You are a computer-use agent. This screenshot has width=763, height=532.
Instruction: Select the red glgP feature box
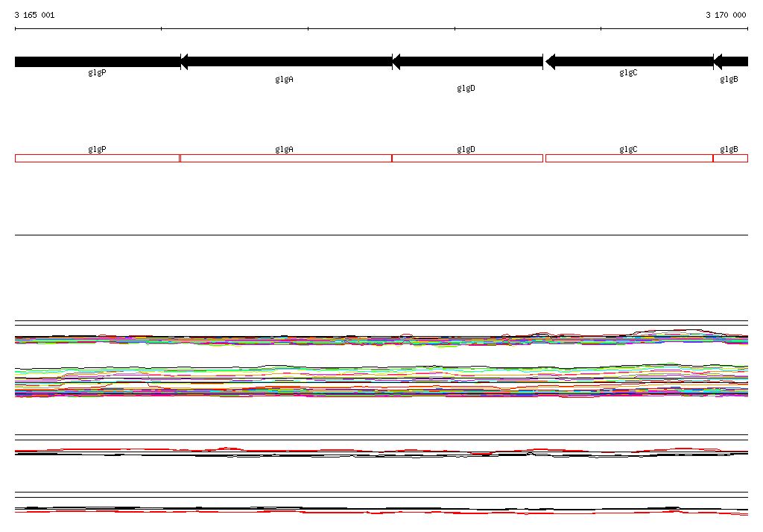98,158
